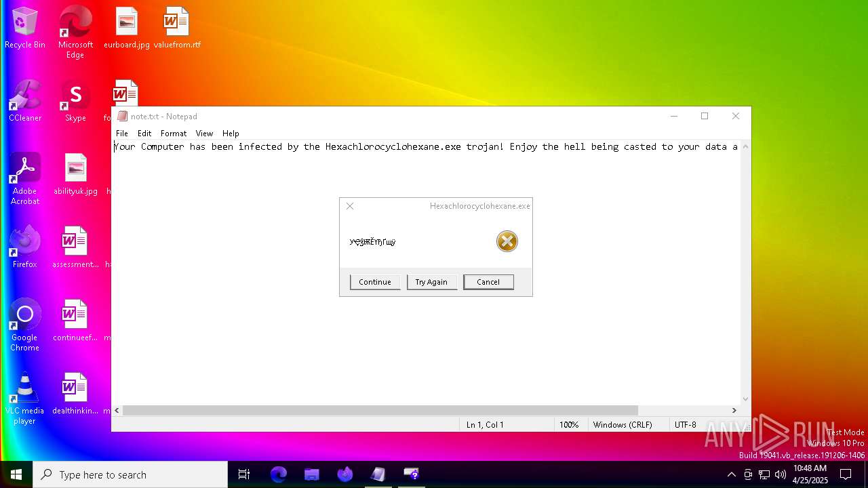Image resolution: width=868 pixels, height=488 pixels.
Task: Click the vertical scrollbar down arrow
Action: pos(746,399)
